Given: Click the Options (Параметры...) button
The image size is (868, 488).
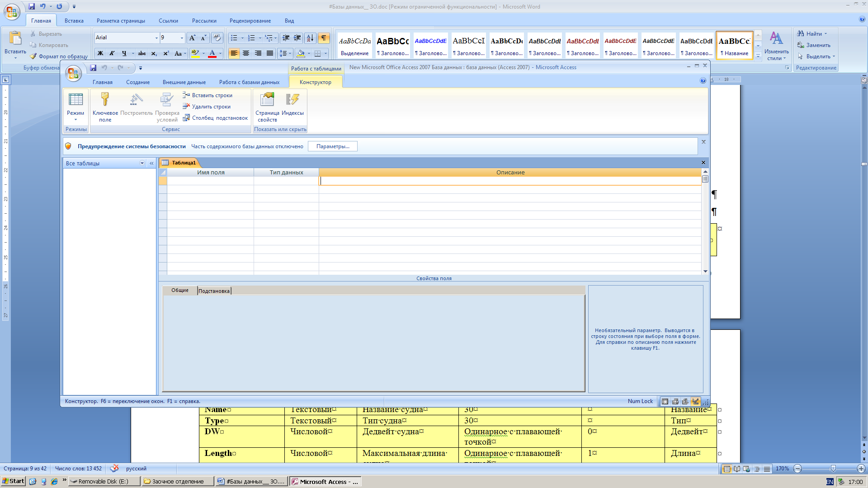Looking at the screenshot, I should [x=333, y=146].
